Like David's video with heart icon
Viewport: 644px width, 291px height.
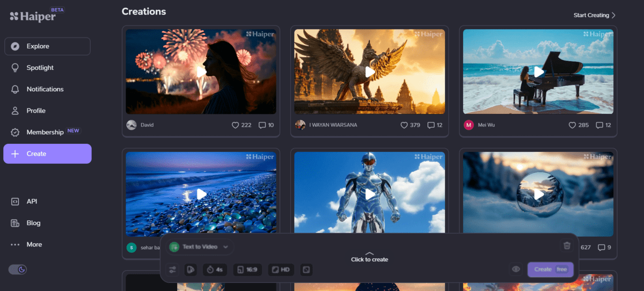[235, 125]
